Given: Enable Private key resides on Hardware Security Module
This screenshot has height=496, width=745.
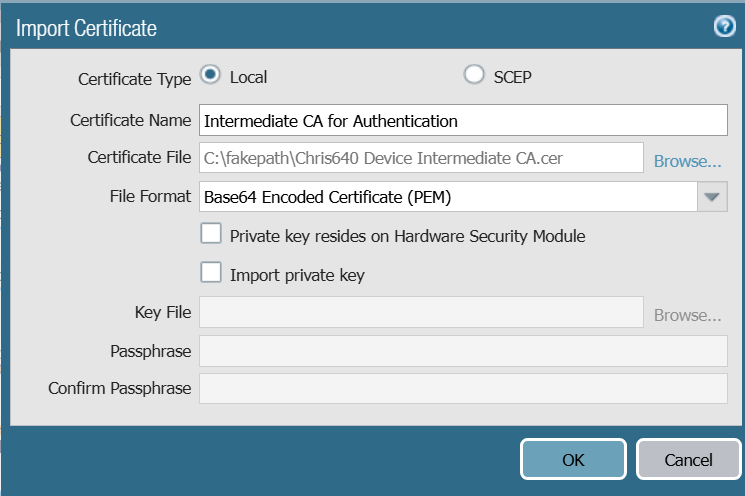Looking at the screenshot, I should tap(211, 235).
